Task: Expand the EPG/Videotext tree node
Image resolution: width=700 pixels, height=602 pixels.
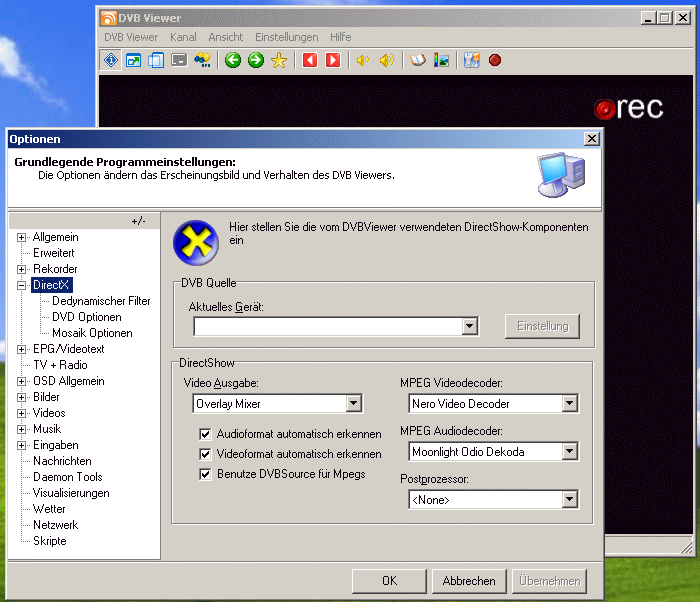Action: pos(21,349)
